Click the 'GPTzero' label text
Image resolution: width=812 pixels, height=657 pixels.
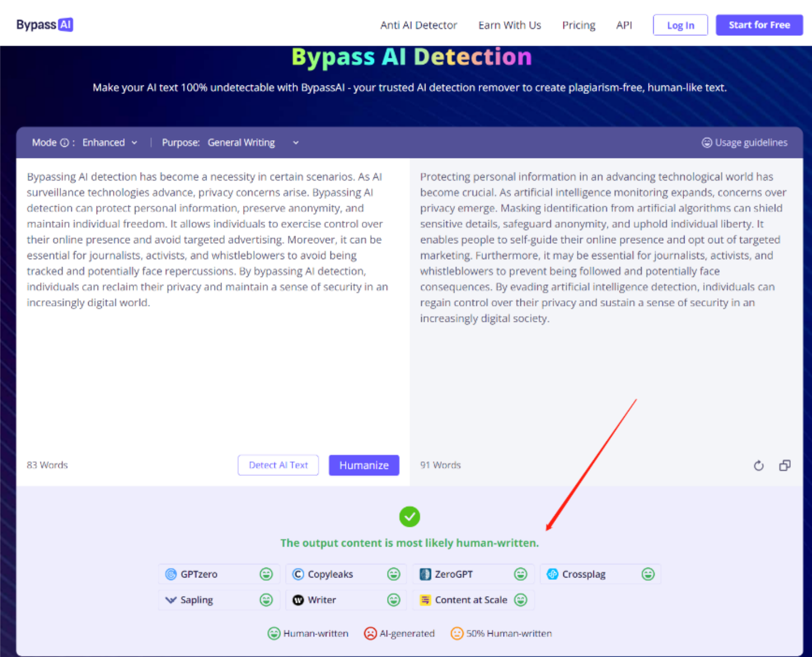click(x=199, y=574)
